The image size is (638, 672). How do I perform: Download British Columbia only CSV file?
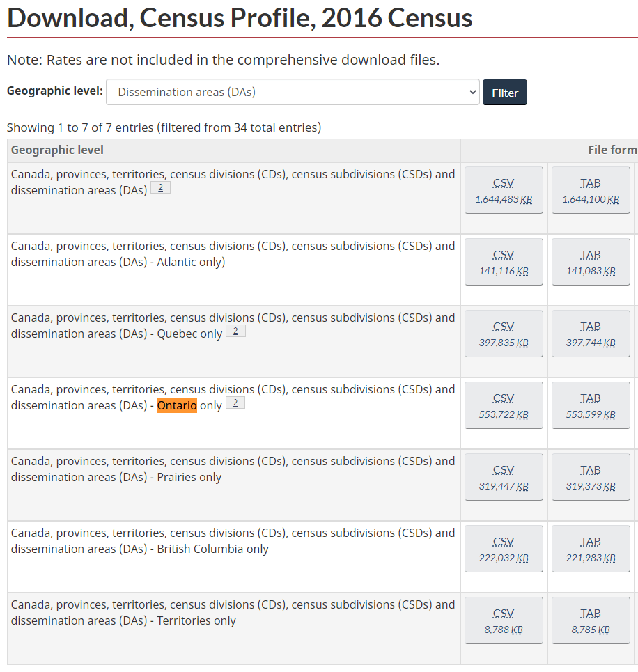tap(504, 549)
